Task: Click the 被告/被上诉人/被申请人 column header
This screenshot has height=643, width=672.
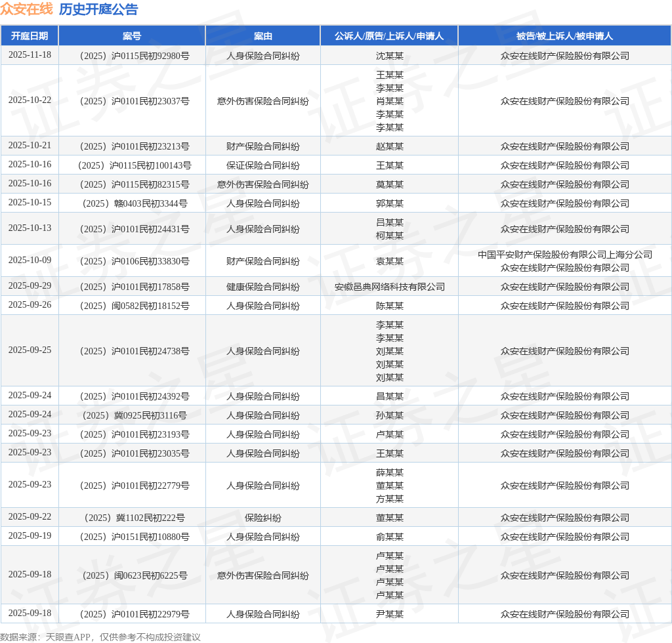Action: tap(564, 36)
